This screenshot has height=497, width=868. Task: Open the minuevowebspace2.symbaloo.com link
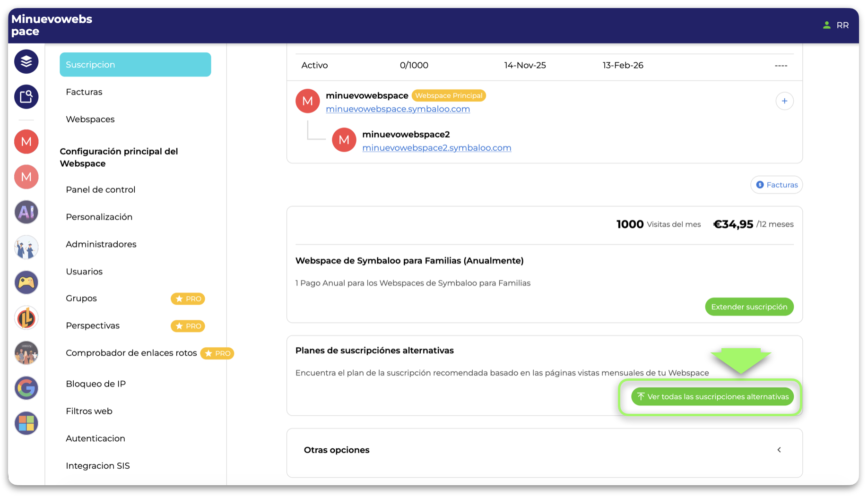tap(437, 148)
